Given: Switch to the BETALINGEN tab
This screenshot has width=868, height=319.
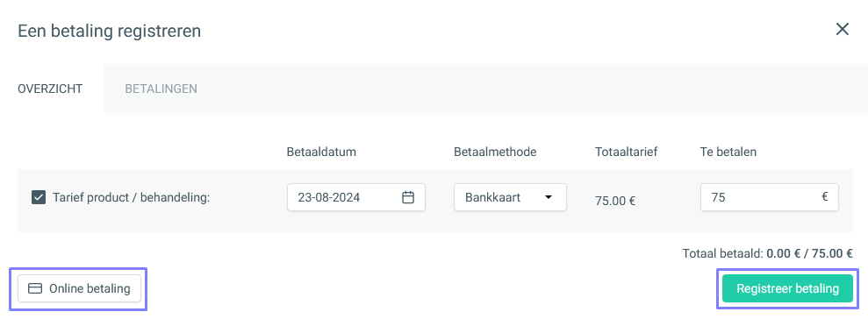Looking at the screenshot, I should [161, 89].
